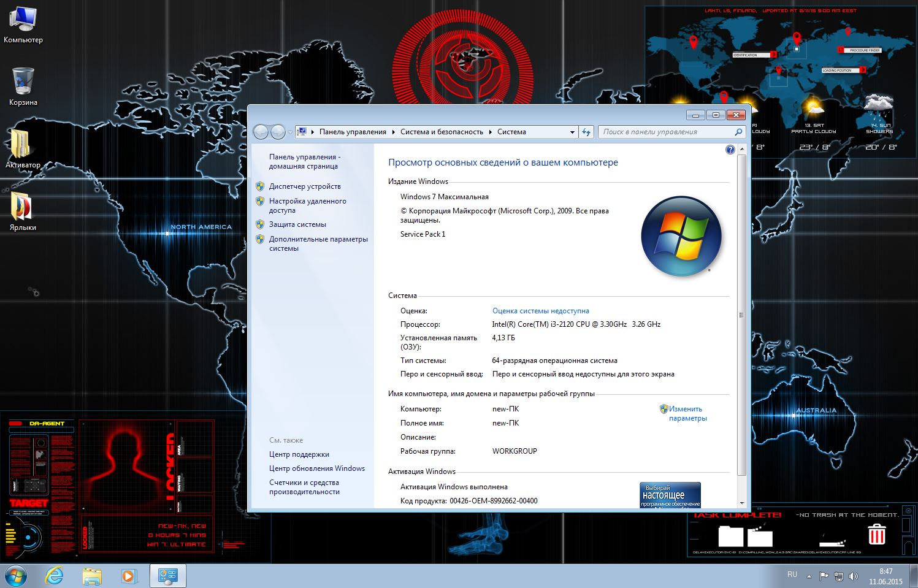Click the Панель управления breadcrumb
This screenshot has height=588, width=918.
click(x=353, y=132)
